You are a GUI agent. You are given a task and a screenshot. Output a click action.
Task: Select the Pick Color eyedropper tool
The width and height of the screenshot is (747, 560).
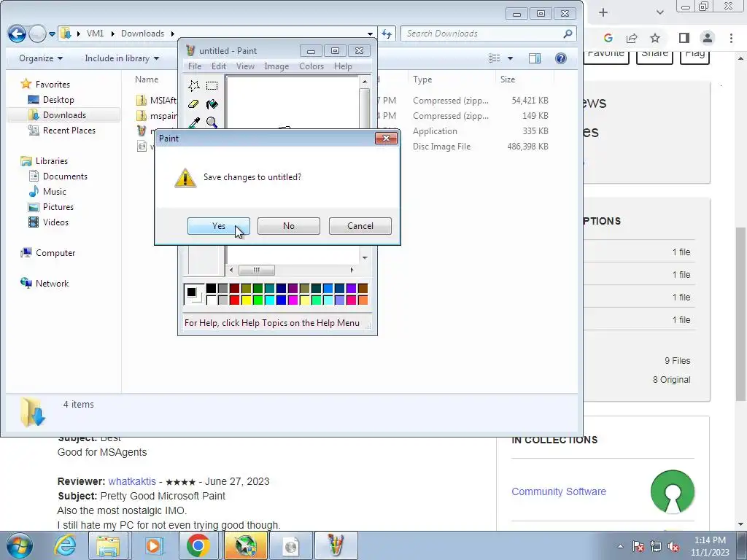[193, 122]
